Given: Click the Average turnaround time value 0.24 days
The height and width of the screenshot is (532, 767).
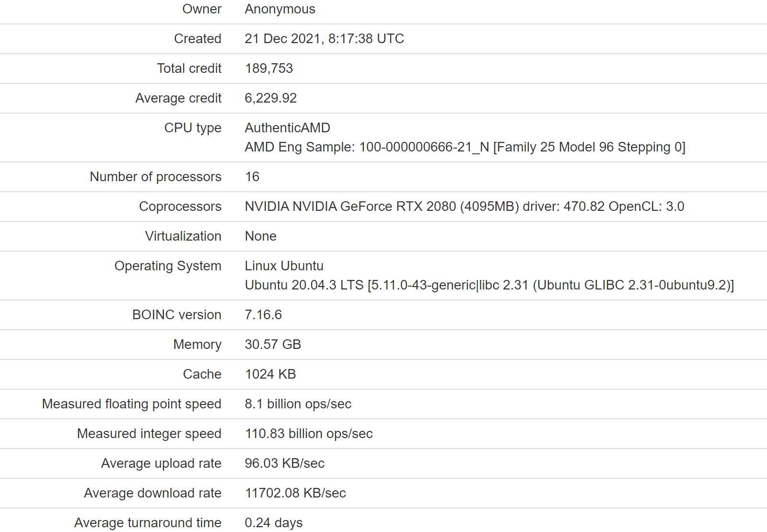Looking at the screenshot, I should 274,523.
